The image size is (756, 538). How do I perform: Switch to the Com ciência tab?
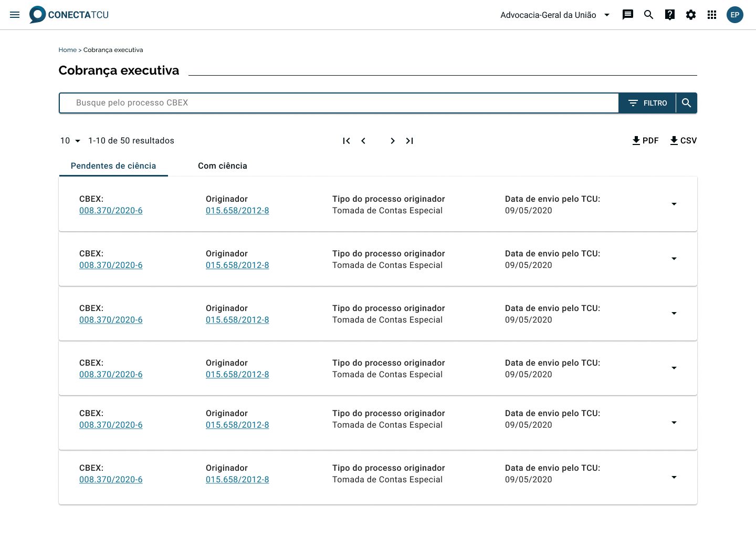(x=222, y=165)
